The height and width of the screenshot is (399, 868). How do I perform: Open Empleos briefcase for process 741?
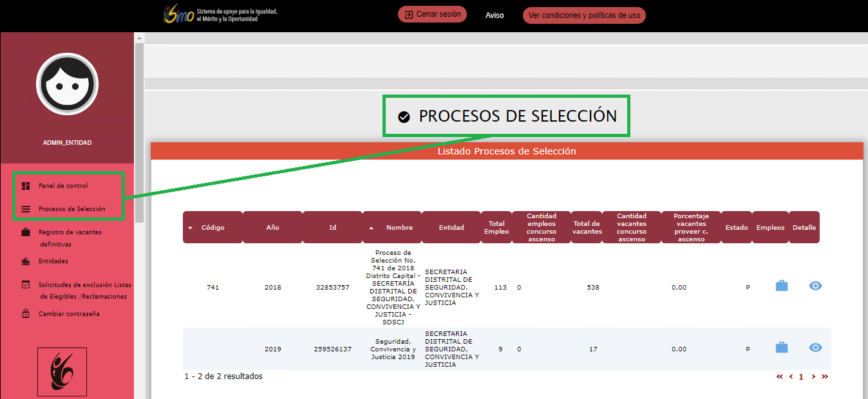[x=781, y=286]
